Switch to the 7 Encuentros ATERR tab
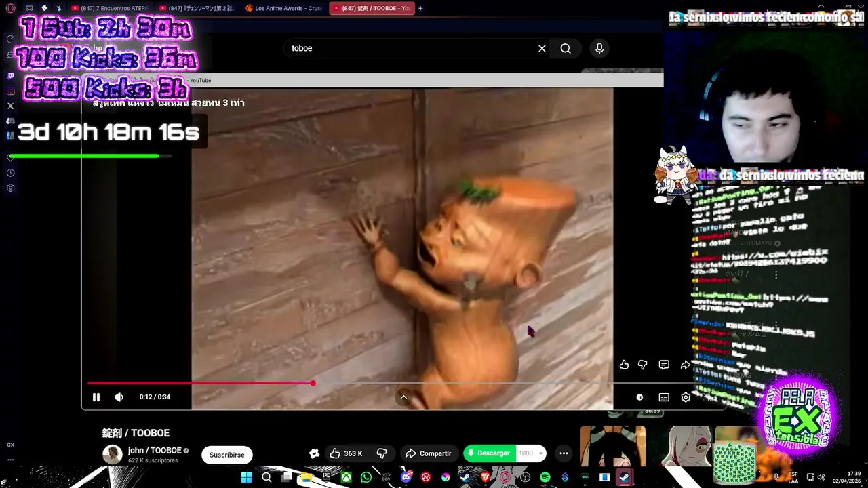Viewport: 868px width, 488px height. click(x=110, y=8)
